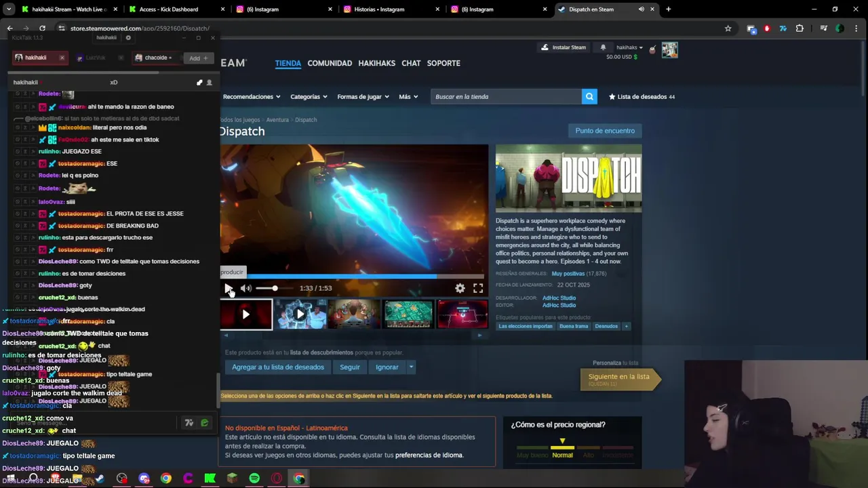
Task: Click the Ignorar button
Action: 387,367
